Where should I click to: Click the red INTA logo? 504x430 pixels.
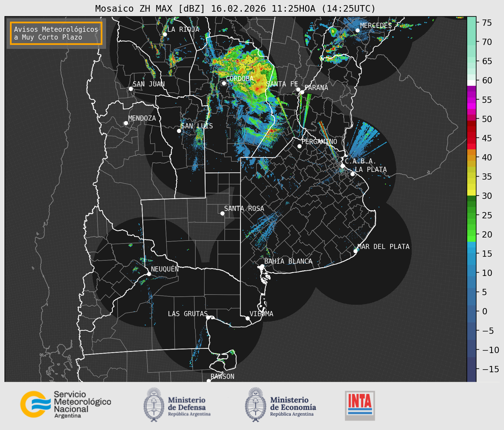click(x=360, y=405)
